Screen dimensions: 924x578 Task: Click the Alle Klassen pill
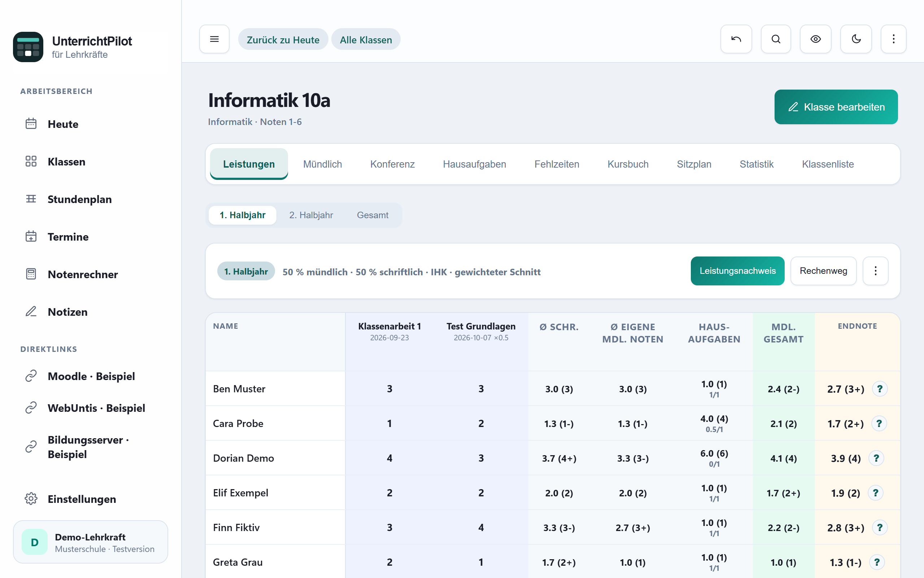366,39
